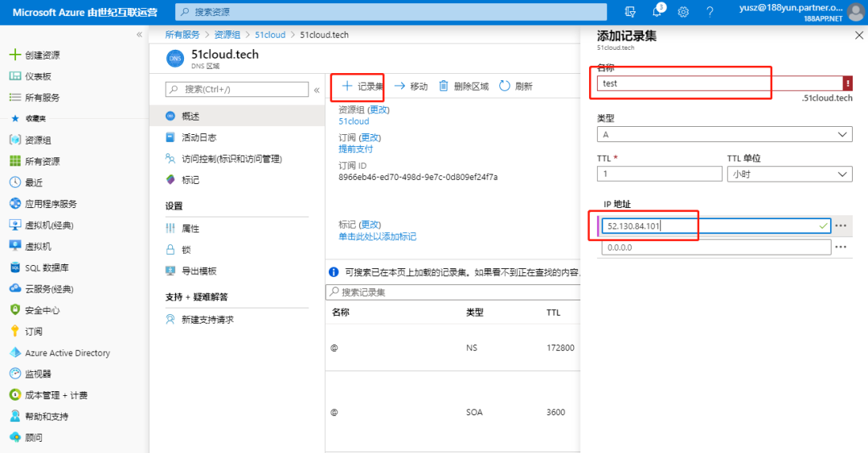Click All services (所有服务) breadcrumb link
868x453 pixels.
click(x=182, y=35)
